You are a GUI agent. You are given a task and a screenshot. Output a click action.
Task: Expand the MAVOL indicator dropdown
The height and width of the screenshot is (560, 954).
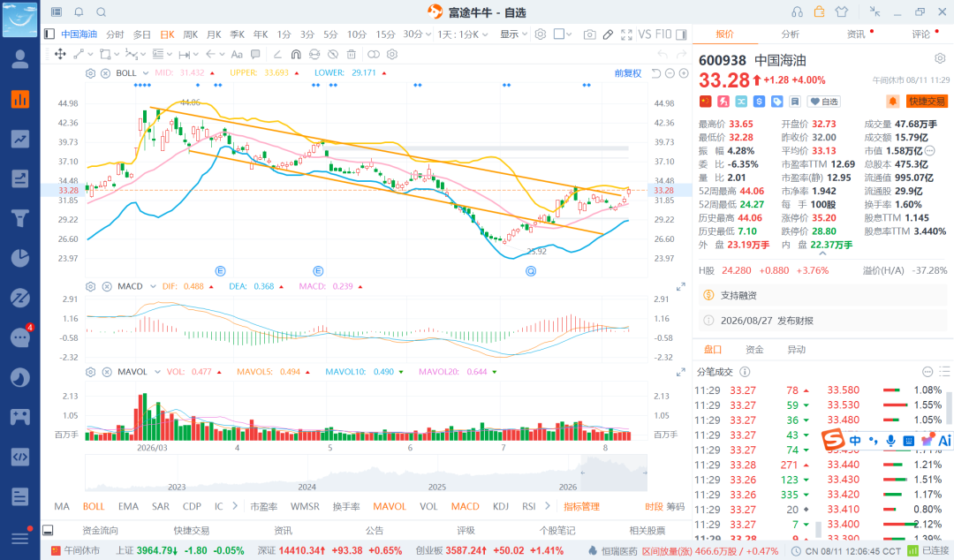click(157, 372)
